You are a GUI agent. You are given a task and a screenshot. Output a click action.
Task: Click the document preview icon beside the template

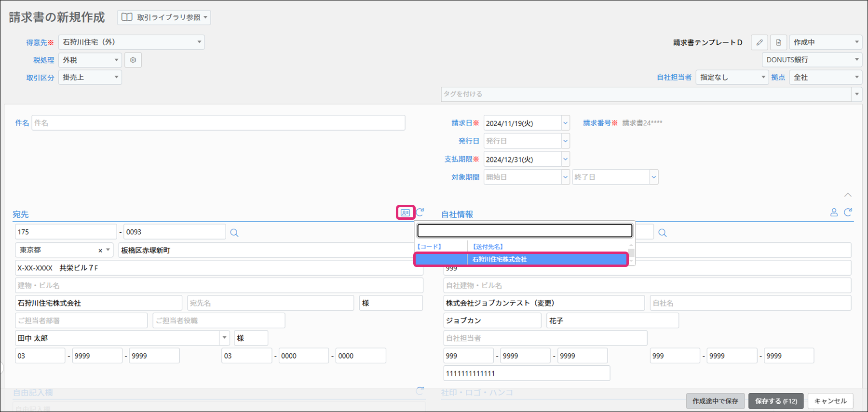click(778, 42)
